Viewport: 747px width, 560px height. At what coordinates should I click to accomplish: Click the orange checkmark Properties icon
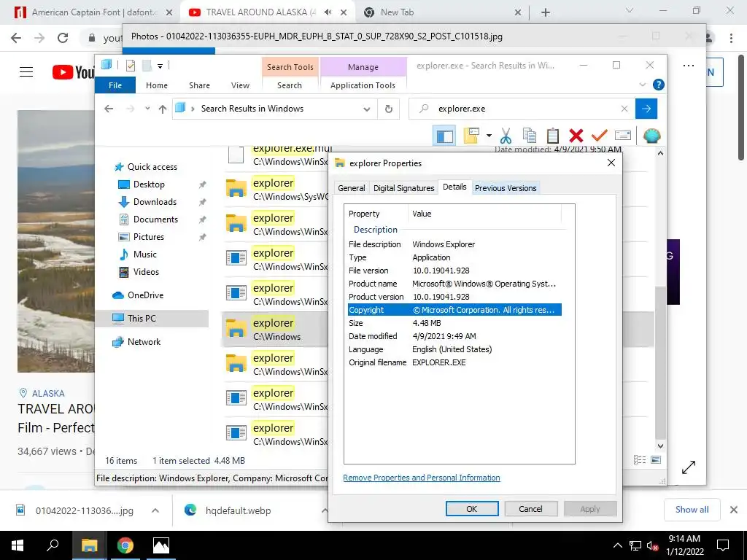click(x=600, y=136)
